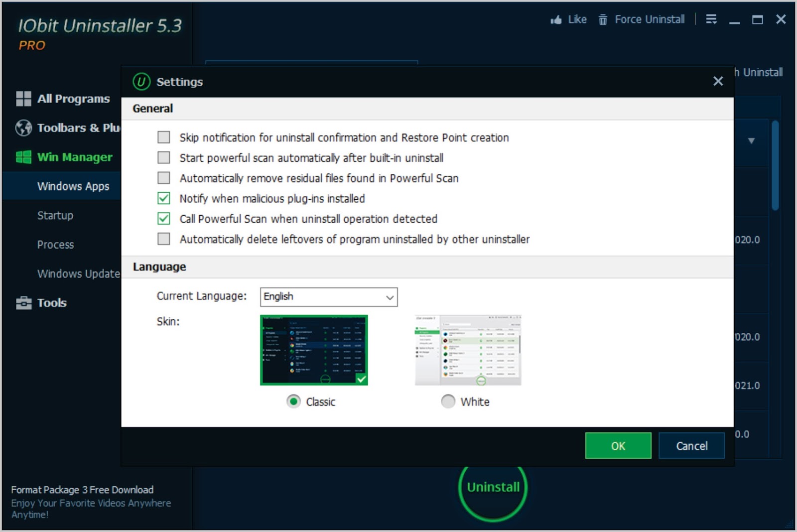Viewport: 797px width, 532px height.
Task: Maximize the IObit Uninstaller window
Action: (x=758, y=20)
